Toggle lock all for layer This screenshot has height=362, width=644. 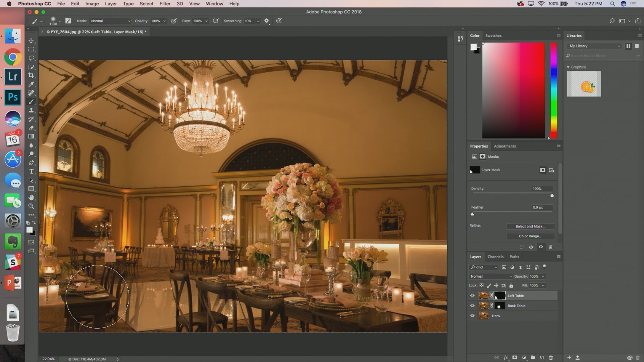tap(511, 286)
